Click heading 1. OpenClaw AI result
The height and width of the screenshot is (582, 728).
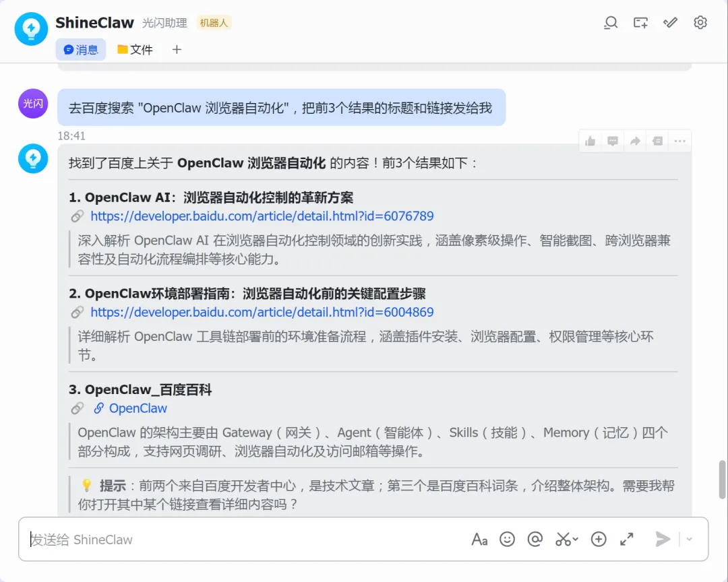(211, 198)
